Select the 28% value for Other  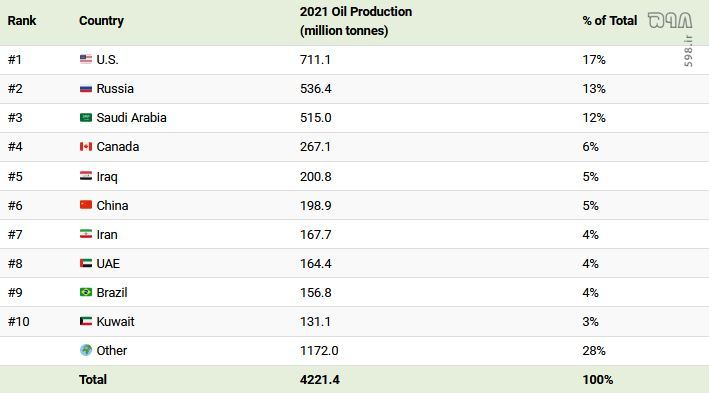pyautogui.click(x=594, y=350)
